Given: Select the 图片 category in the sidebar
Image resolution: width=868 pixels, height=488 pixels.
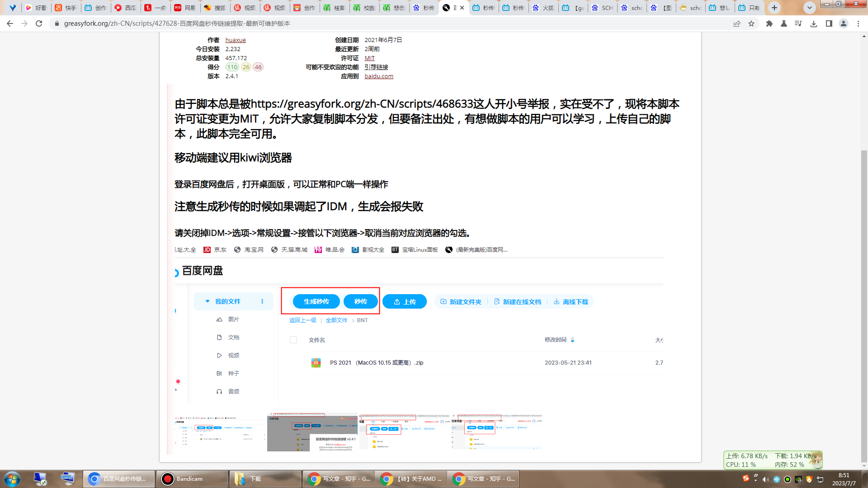Looking at the screenshot, I should pyautogui.click(x=233, y=319).
